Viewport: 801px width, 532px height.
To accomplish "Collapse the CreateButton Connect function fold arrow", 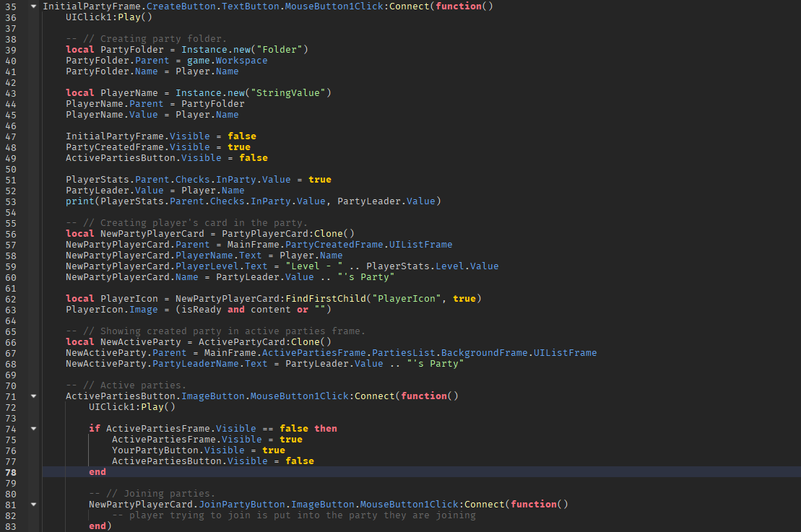I will tap(33, 6).
